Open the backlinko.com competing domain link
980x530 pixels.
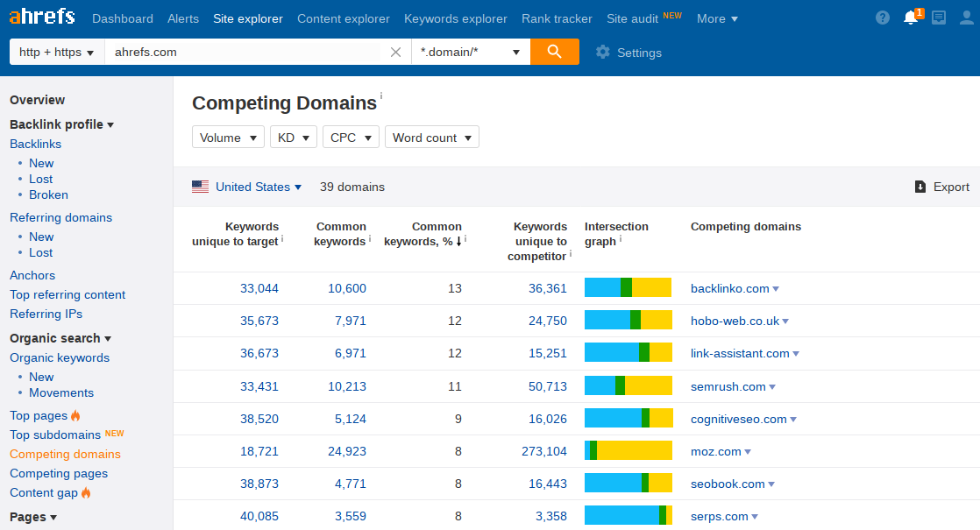729,288
